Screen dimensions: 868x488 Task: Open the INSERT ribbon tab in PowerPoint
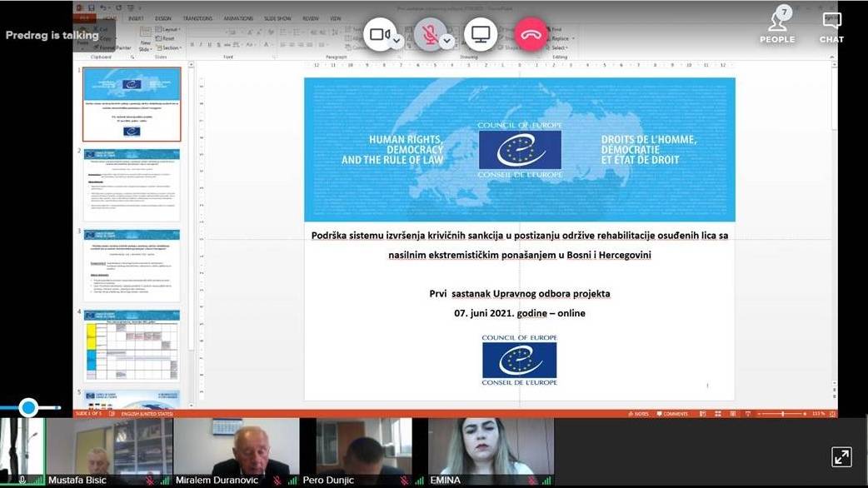[136, 18]
